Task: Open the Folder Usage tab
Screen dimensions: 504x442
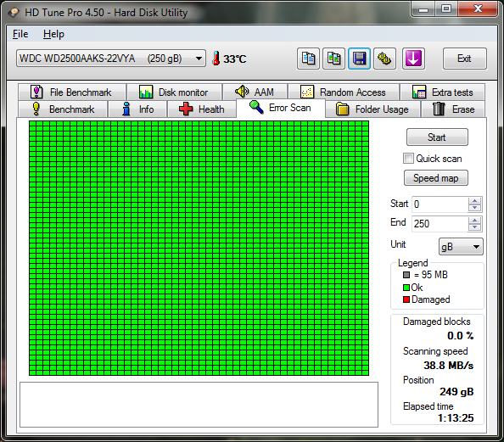Action: pyautogui.click(x=372, y=109)
